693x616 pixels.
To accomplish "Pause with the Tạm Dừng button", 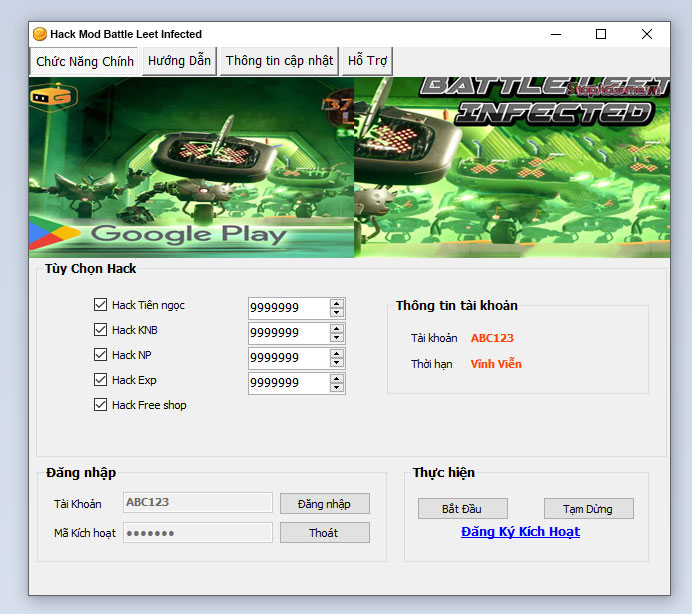I will (589, 509).
